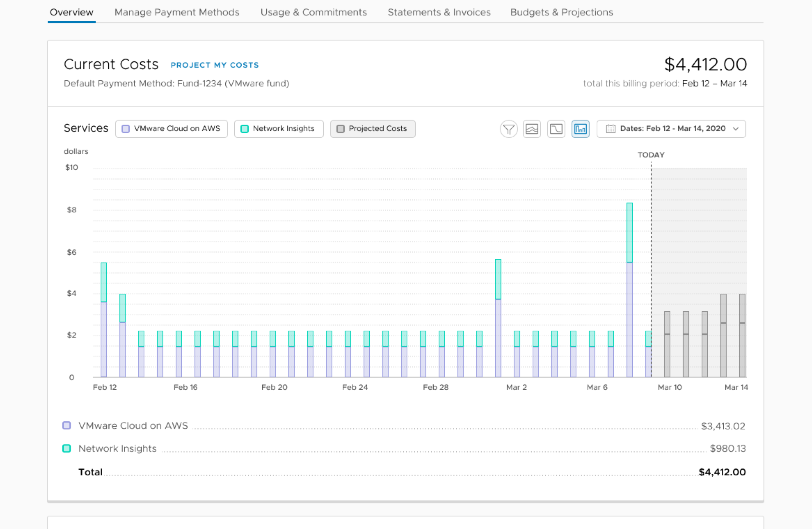Click the Default Payment Method Fund-1234 text
812x529 pixels.
point(176,84)
